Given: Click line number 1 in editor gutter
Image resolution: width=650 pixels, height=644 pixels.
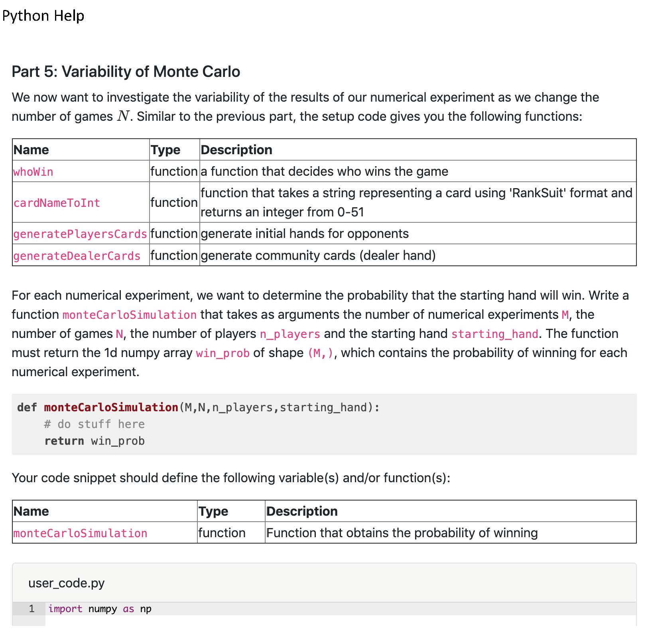Looking at the screenshot, I should coord(32,609).
